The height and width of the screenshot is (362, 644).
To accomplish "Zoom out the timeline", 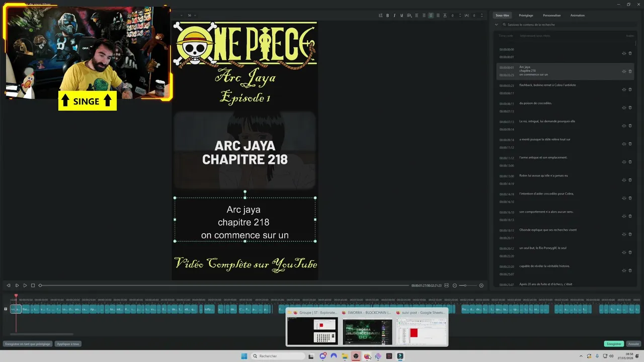I will [455, 286].
